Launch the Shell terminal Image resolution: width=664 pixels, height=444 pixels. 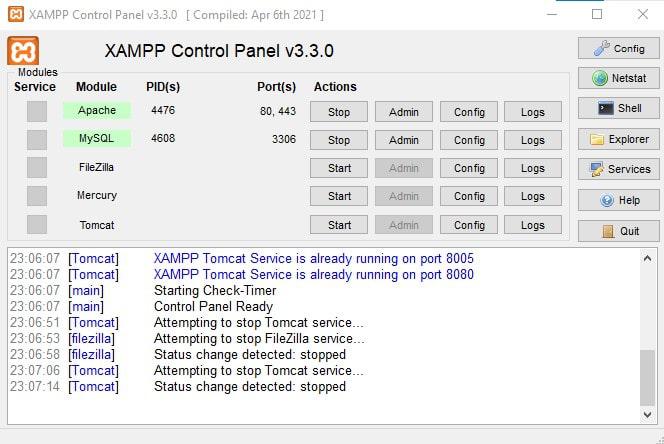(x=618, y=108)
